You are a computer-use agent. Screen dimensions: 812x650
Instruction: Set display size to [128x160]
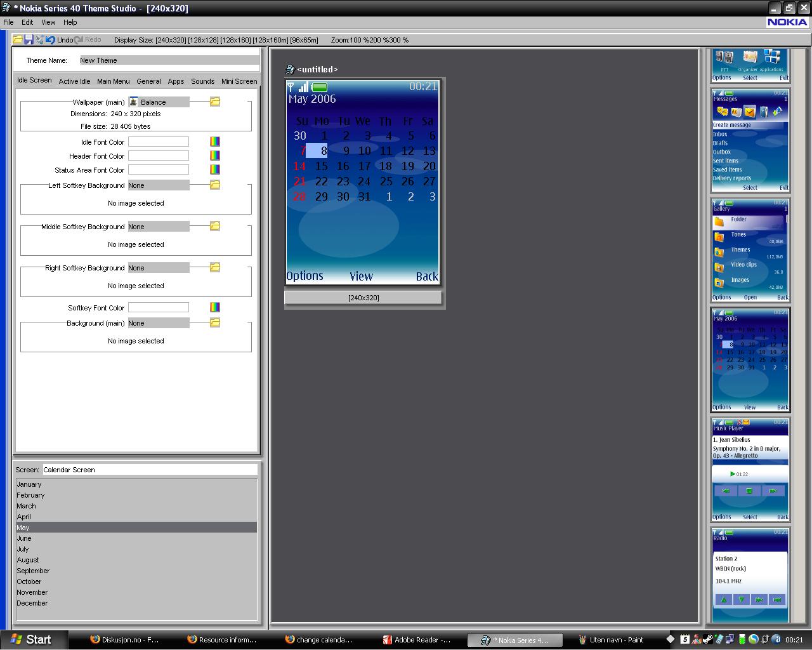[x=236, y=40]
